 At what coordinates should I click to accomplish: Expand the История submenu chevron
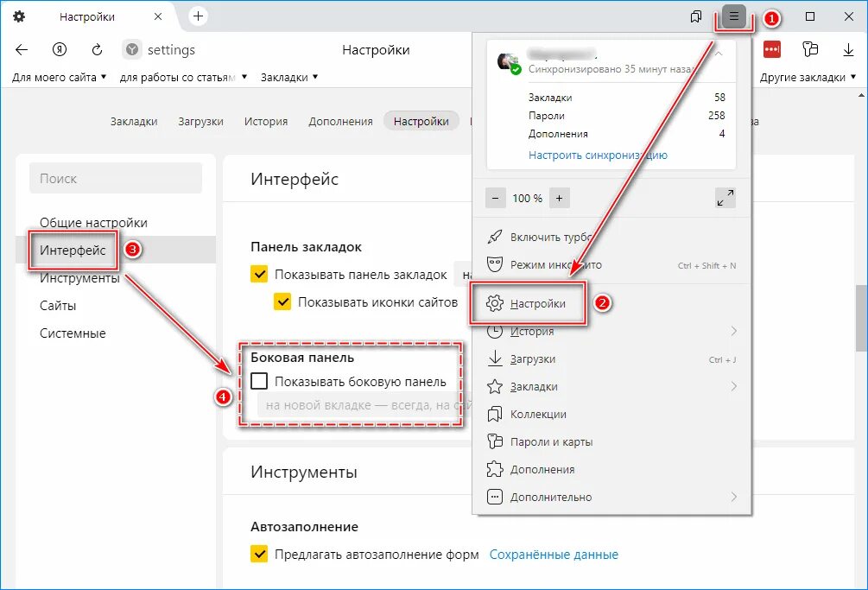734,331
